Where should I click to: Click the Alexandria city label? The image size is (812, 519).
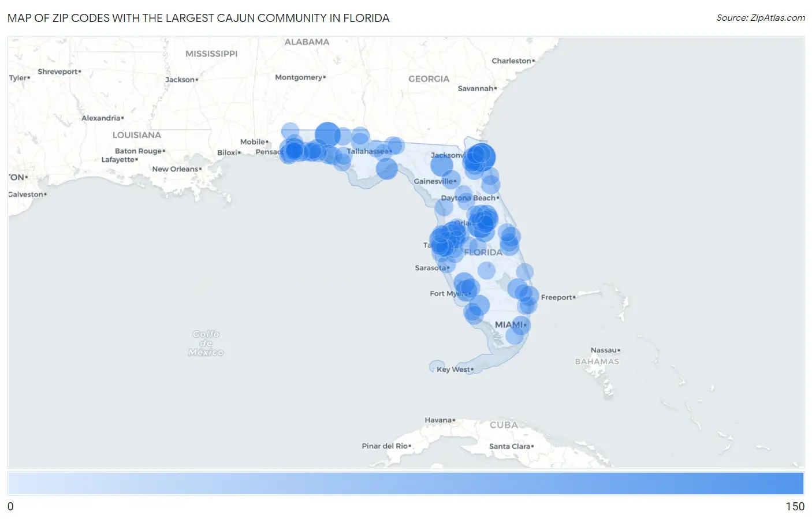[x=100, y=118]
